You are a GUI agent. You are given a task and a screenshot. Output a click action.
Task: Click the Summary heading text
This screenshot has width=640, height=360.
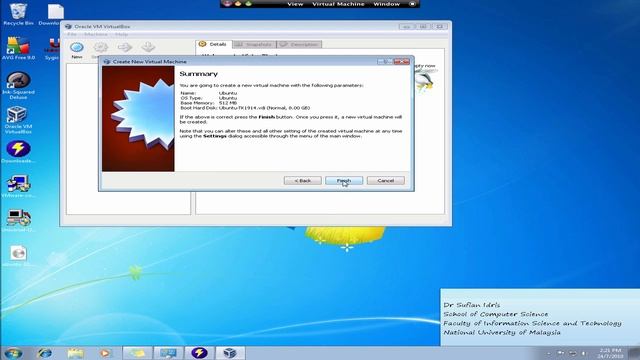tap(198, 74)
